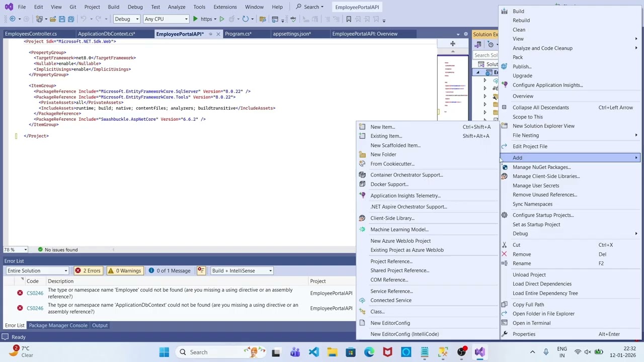Open Visual Studio Code from taskbar
The height and width of the screenshot is (362, 644).
coord(313,352)
